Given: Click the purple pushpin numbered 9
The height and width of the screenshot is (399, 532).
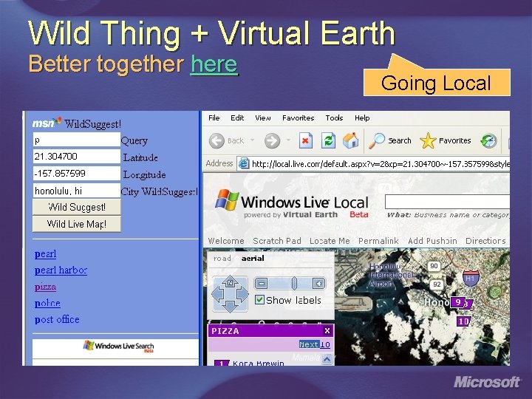Looking at the screenshot, I should [x=458, y=302].
